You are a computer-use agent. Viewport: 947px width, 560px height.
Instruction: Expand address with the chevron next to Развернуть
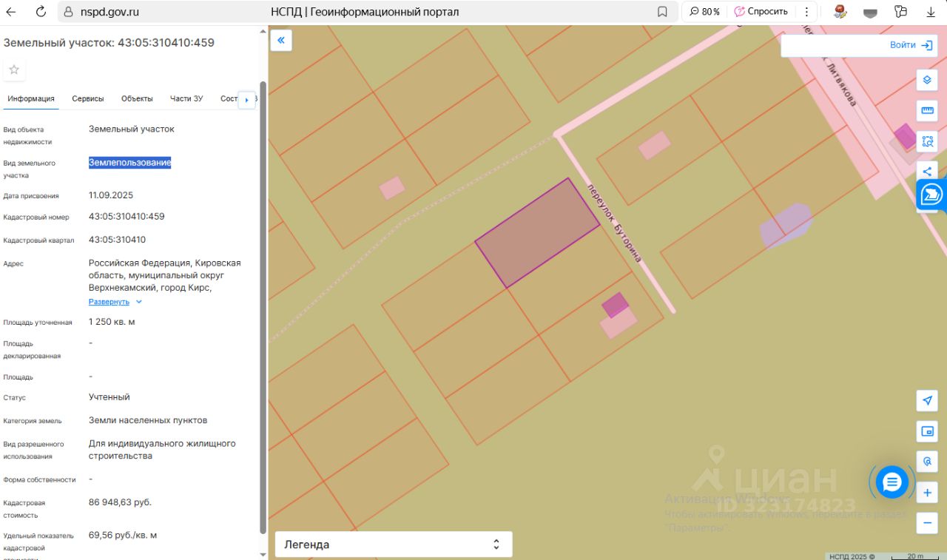coord(139,302)
